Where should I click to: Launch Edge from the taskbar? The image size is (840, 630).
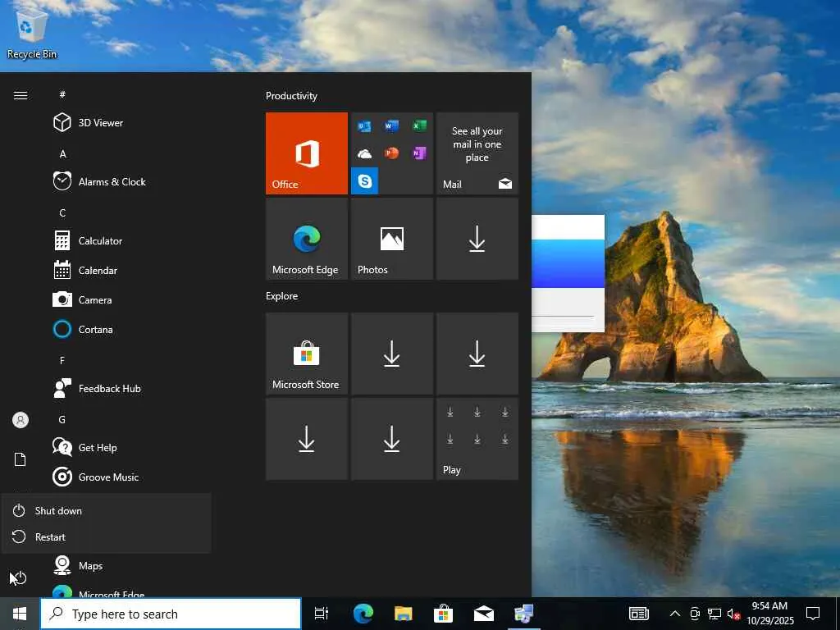pos(363,614)
